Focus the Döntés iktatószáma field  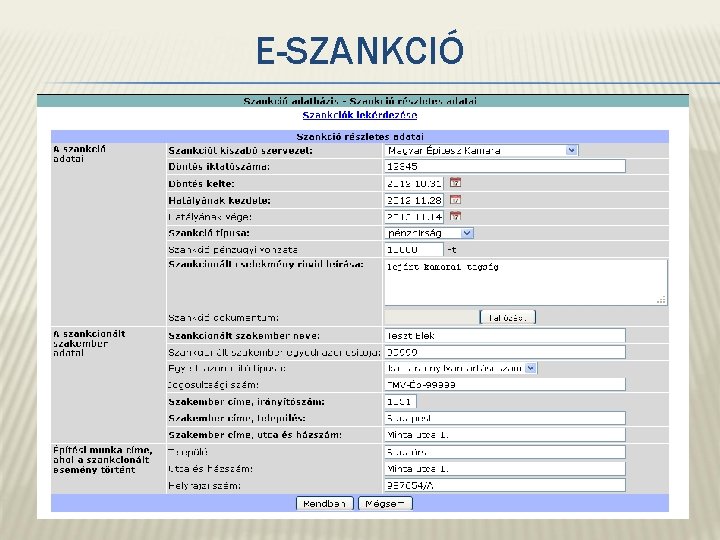[x=505, y=166]
